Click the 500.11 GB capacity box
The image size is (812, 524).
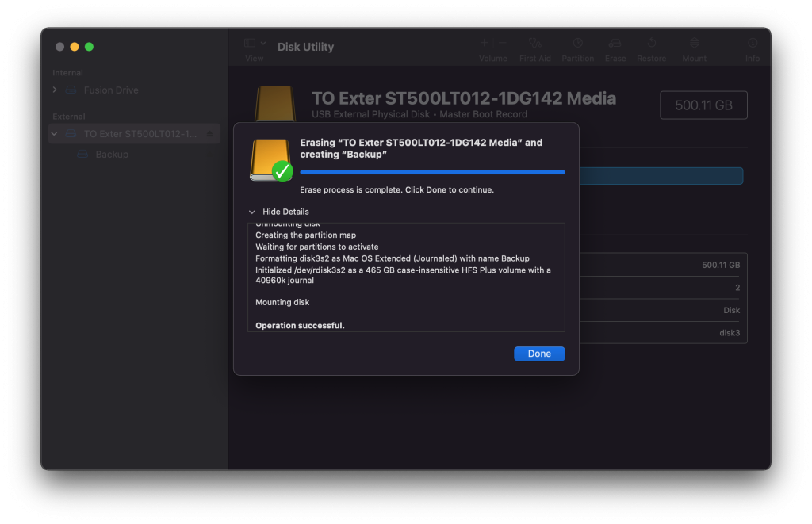[x=703, y=105]
